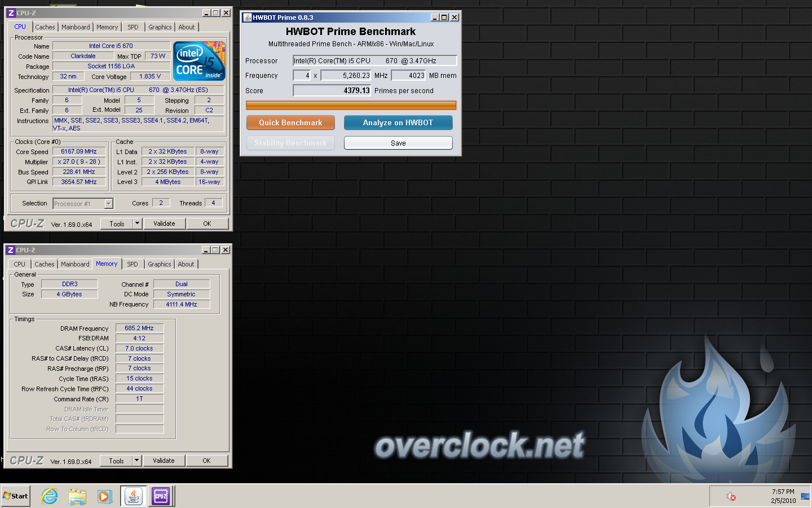The height and width of the screenshot is (508, 812).
Task: Switch to About tab in top CPU-Z
Action: 187,27
